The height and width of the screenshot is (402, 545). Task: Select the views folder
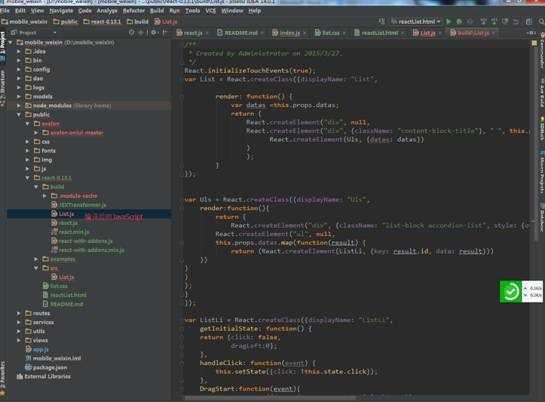point(36,341)
